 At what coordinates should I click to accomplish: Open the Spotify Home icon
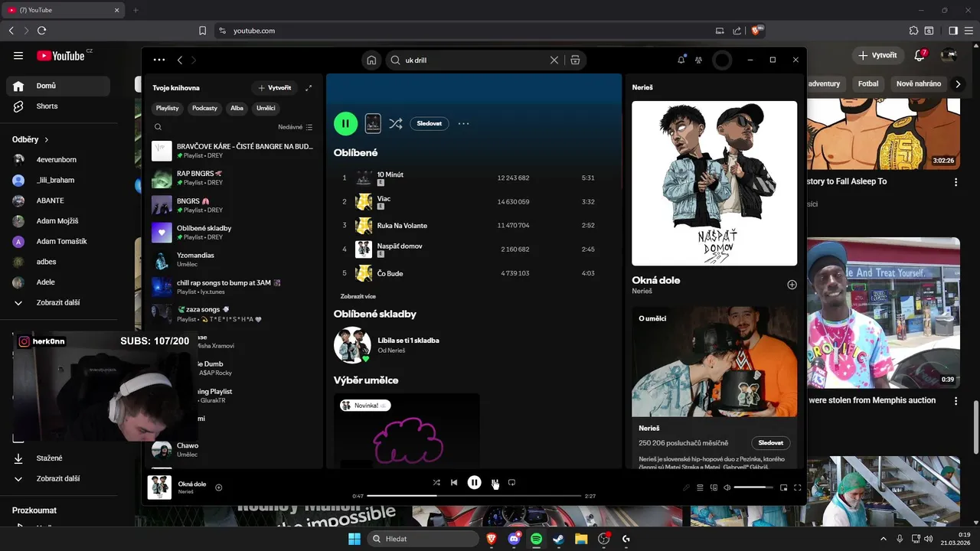point(371,60)
